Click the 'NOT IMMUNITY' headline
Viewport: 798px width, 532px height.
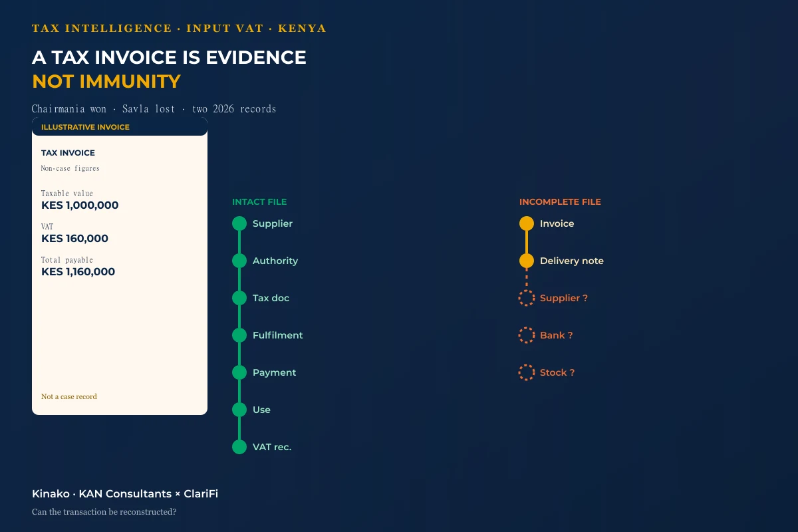[106, 82]
